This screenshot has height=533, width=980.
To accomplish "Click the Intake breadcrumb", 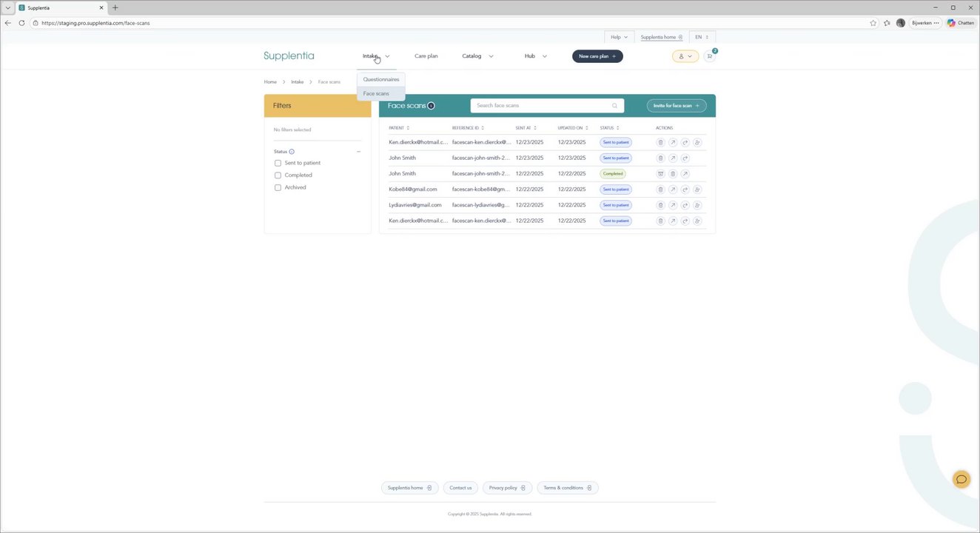I will 297,82.
